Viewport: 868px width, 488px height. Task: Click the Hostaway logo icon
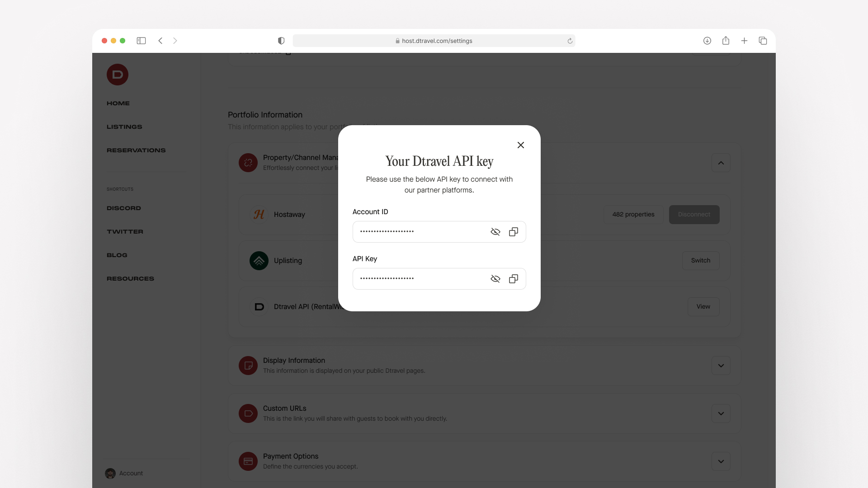[259, 215]
